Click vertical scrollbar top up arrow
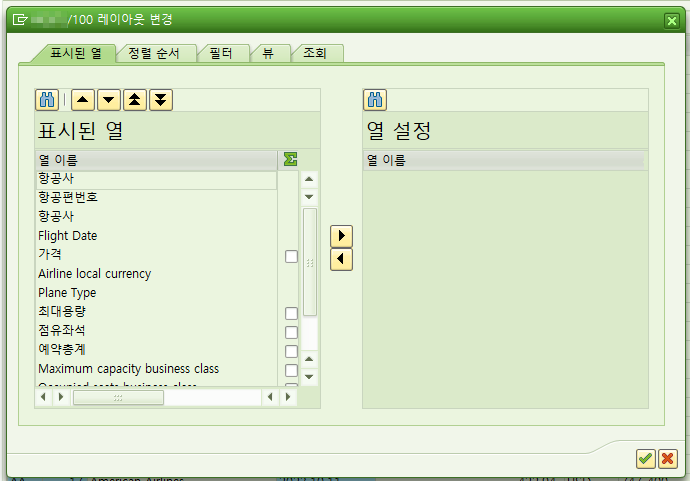 (x=309, y=179)
